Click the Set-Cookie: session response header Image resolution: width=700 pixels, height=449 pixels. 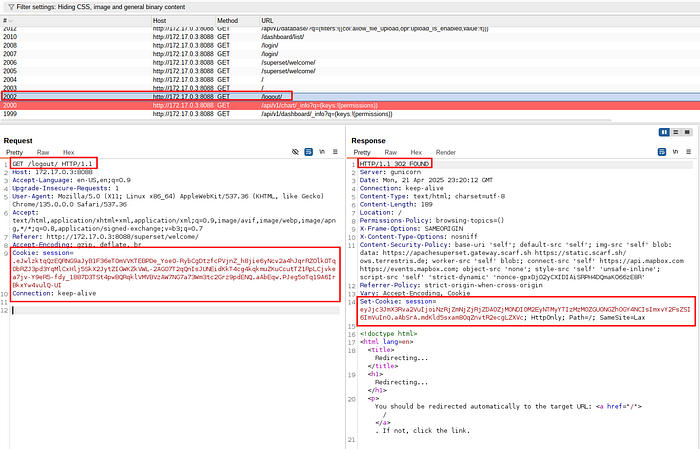tap(525, 309)
